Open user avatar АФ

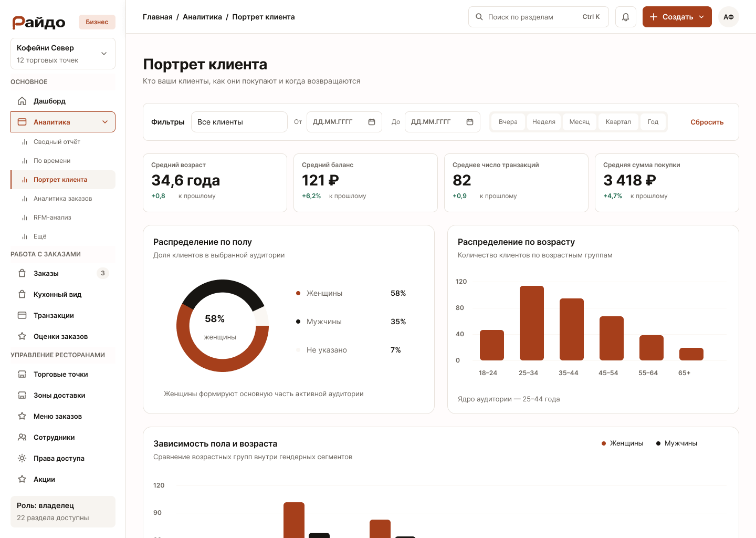pos(729,17)
